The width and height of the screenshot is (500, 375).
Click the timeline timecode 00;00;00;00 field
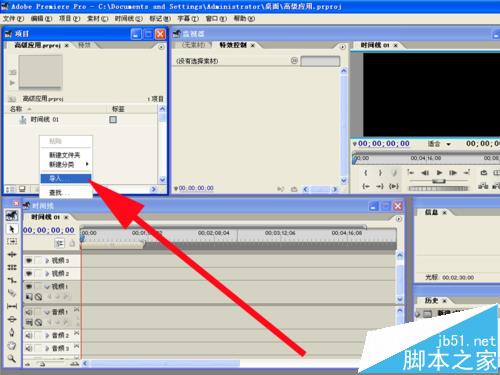tap(49, 230)
